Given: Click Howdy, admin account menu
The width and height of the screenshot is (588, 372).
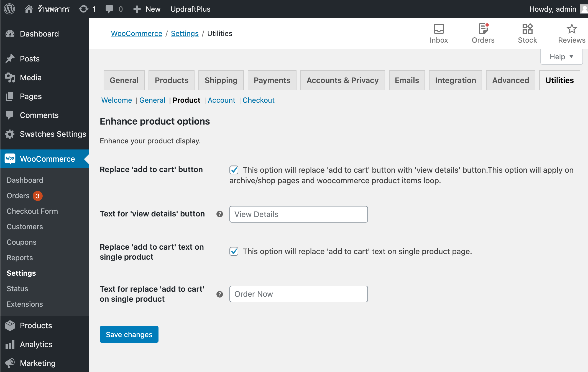Looking at the screenshot, I should (x=558, y=9).
